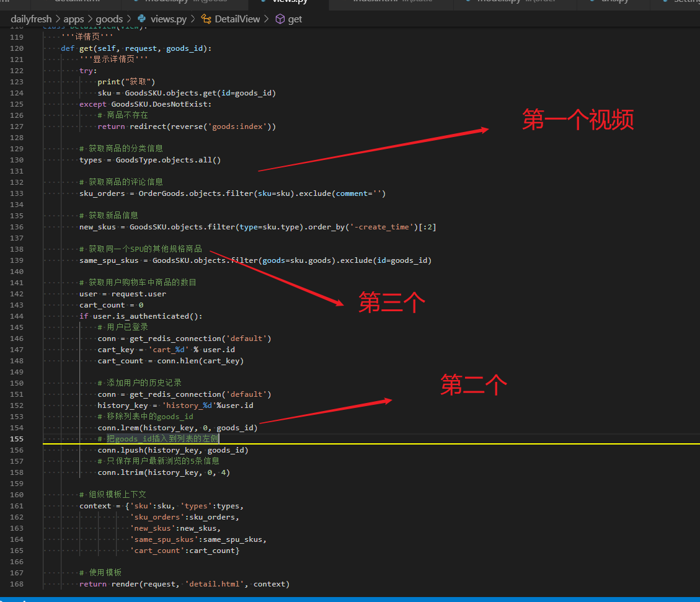This screenshot has height=602, width=700.
Task: Expand the chevron after goods breadcrumb
Action: click(129, 19)
